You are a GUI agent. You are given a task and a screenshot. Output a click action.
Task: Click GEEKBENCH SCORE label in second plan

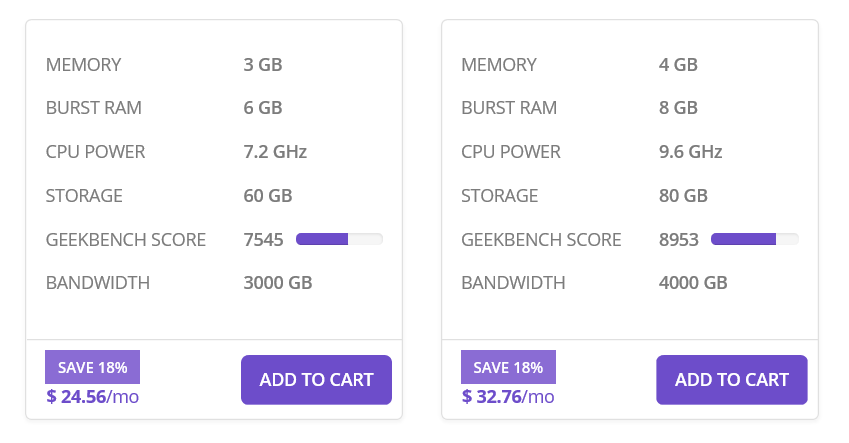[x=541, y=239]
